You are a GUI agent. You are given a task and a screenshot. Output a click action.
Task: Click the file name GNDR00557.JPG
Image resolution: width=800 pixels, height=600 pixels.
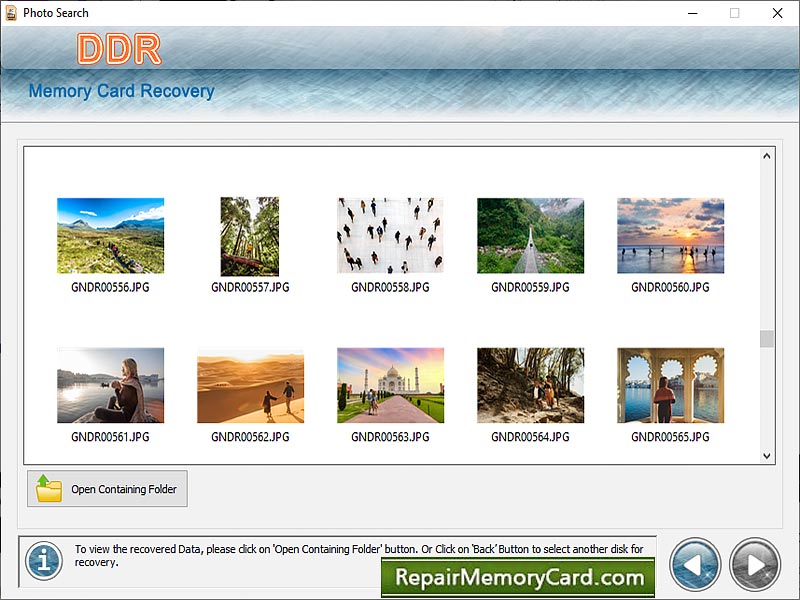pyautogui.click(x=250, y=287)
